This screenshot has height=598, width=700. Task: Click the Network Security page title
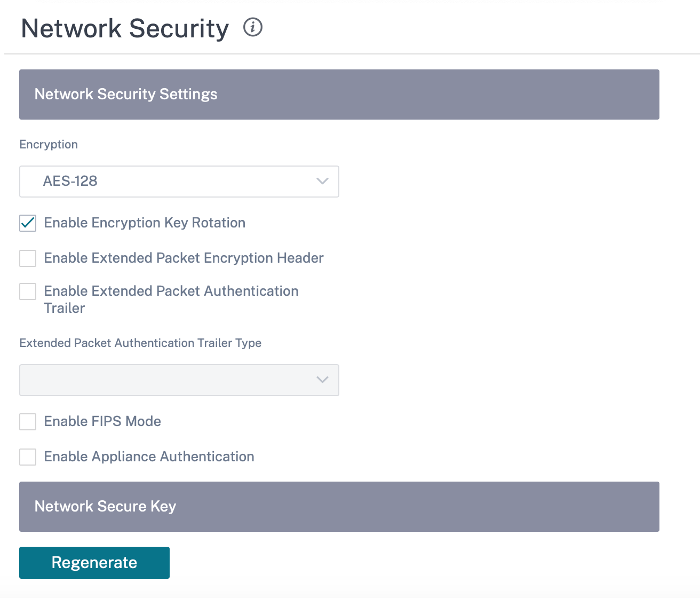coord(125,28)
